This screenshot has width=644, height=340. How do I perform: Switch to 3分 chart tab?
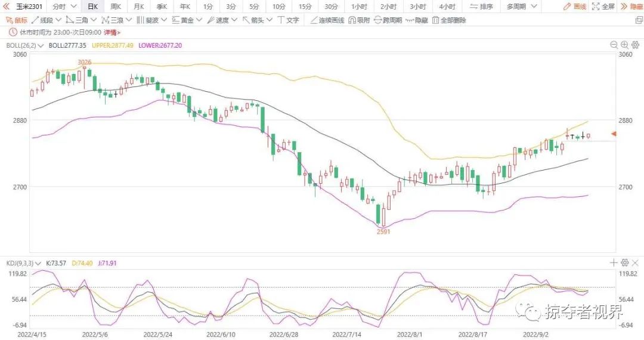pos(231,7)
